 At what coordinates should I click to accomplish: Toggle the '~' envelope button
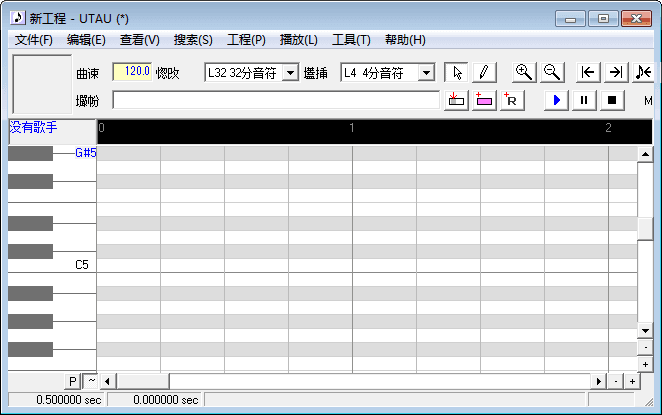pyautogui.click(x=89, y=381)
